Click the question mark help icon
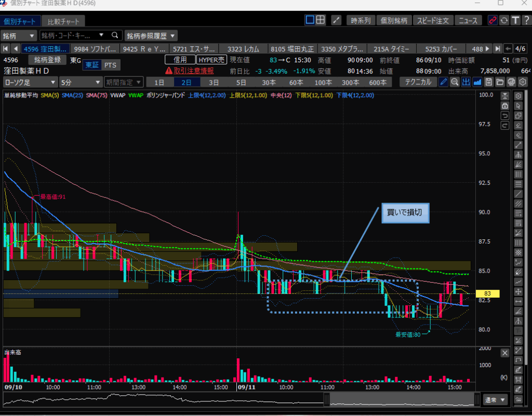532x416 pixels. tap(525, 20)
